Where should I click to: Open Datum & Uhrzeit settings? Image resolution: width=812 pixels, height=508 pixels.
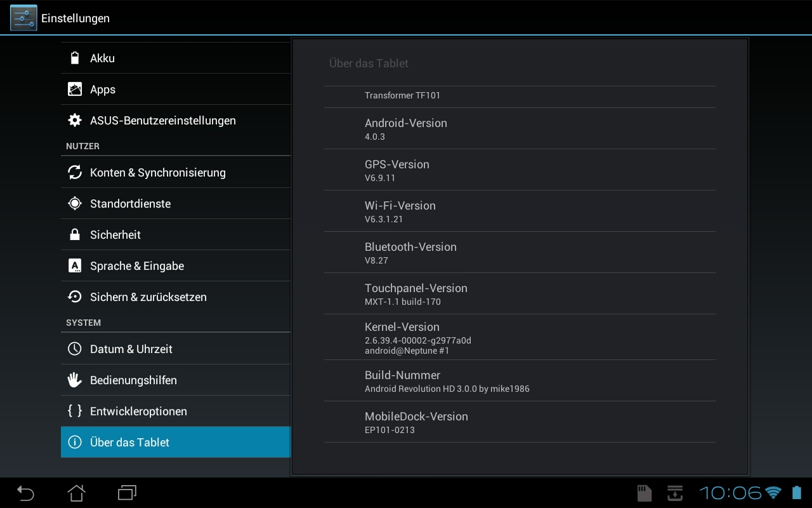point(176,349)
